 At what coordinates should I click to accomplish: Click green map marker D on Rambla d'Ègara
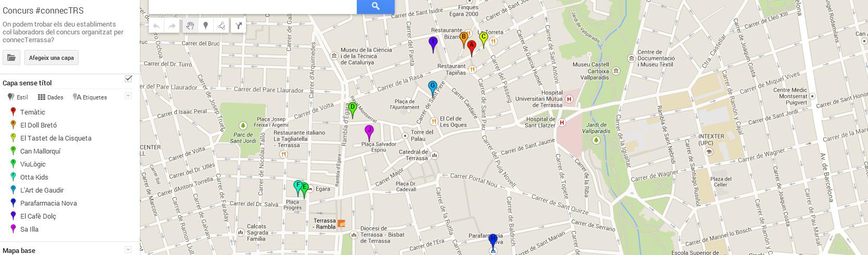point(353,110)
